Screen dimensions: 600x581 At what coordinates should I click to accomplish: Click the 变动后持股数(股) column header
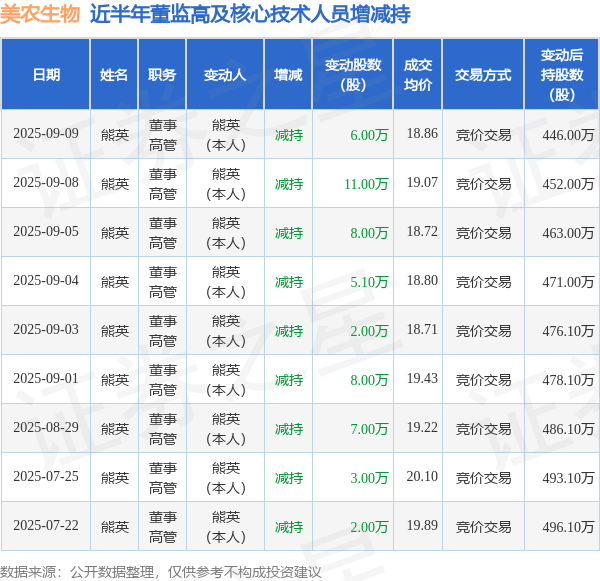(562, 75)
